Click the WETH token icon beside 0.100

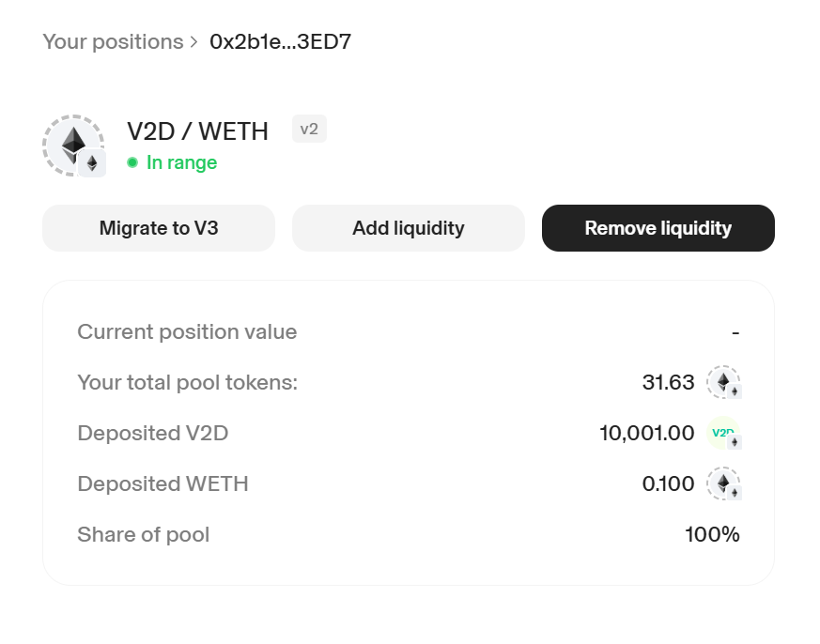[724, 483]
